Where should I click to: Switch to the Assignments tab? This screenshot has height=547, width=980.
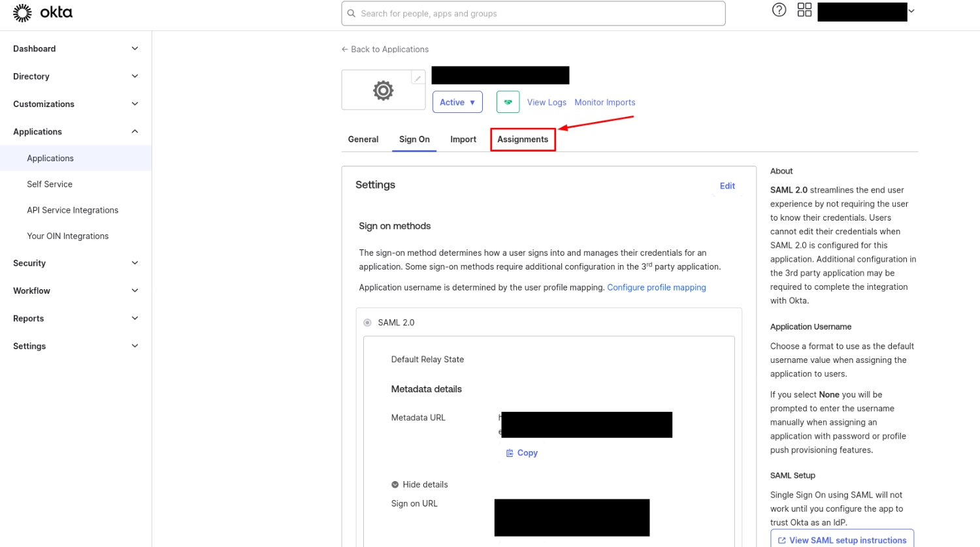[x=523, y=139]
